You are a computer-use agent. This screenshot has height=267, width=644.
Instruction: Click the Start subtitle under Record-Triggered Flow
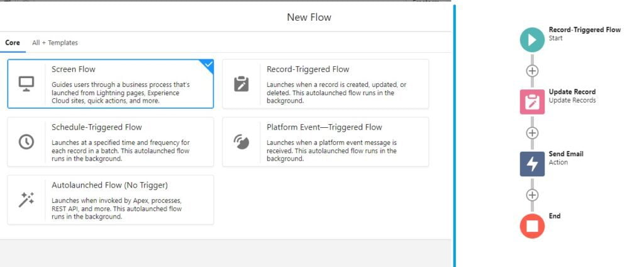[x=556, y=38]
